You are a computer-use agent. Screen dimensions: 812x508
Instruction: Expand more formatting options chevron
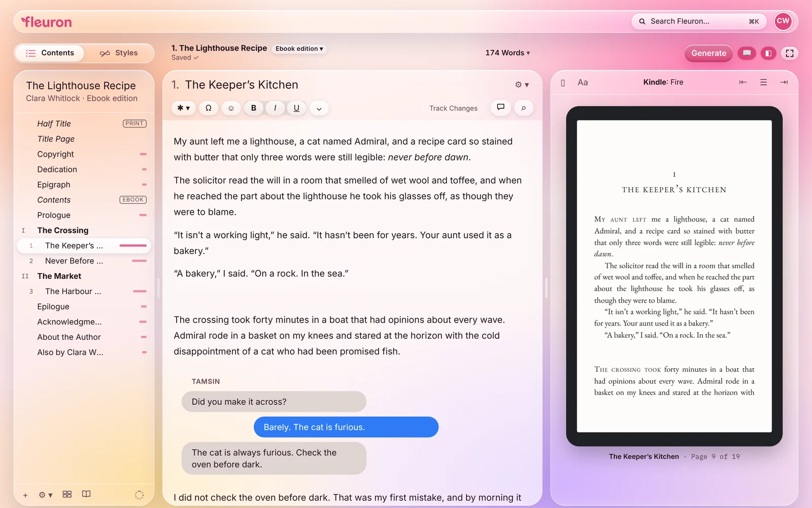coord(319,109)
